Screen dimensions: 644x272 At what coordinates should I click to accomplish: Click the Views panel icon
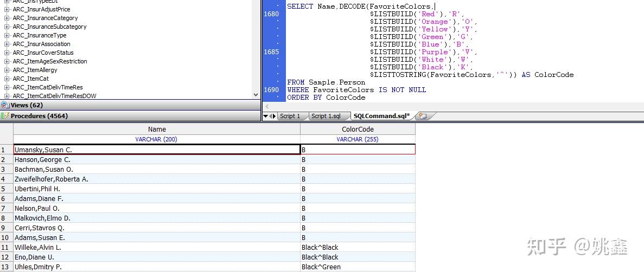coord(5,105)
